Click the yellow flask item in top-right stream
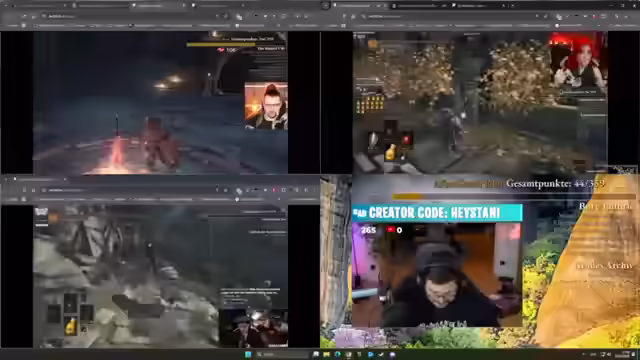This screenshot has height=360, width=640. click(x=391, y=152)
